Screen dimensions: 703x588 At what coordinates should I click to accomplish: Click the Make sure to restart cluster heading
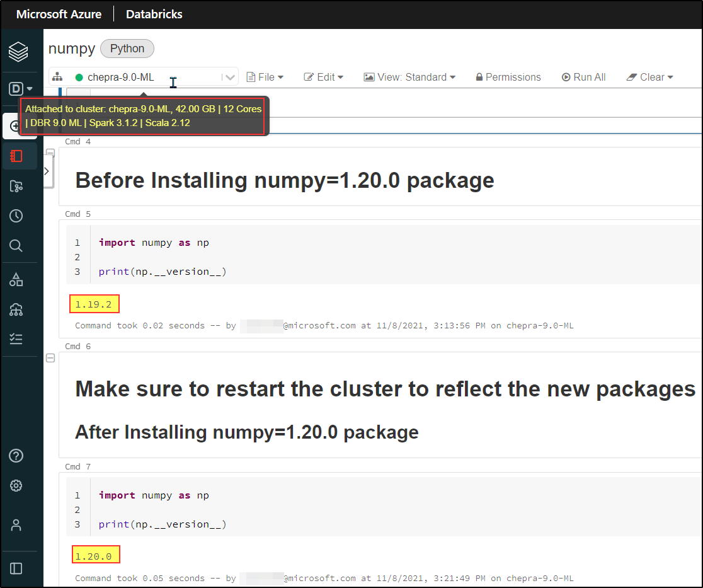(385, 389)
